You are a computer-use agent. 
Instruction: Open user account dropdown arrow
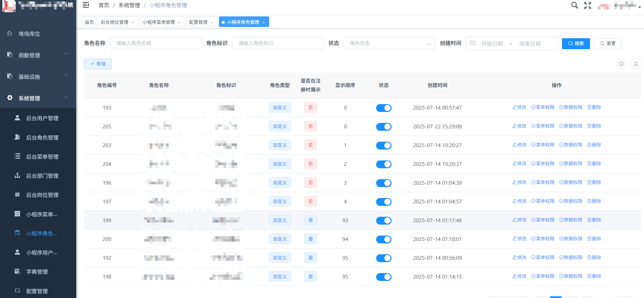pyautogui.click(x=640, y=7)
